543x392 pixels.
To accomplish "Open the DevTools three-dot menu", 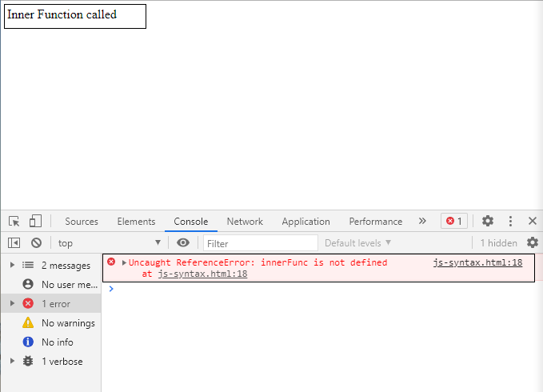I will click(x=511, y=222).
